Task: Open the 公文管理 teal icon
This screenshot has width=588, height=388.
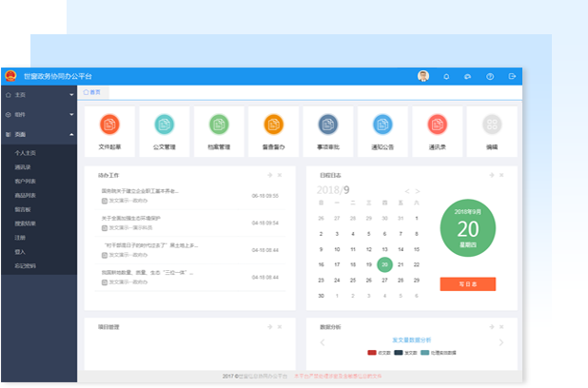Action: click(165, 124)
